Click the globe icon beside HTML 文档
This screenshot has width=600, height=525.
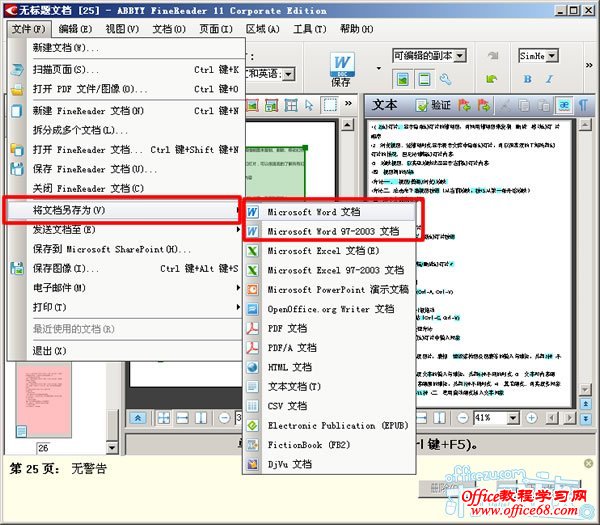pos(252,367)
